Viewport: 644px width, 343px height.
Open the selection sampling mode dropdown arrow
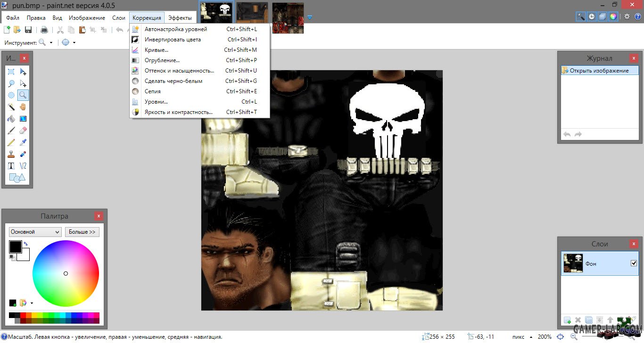point(74,42)
